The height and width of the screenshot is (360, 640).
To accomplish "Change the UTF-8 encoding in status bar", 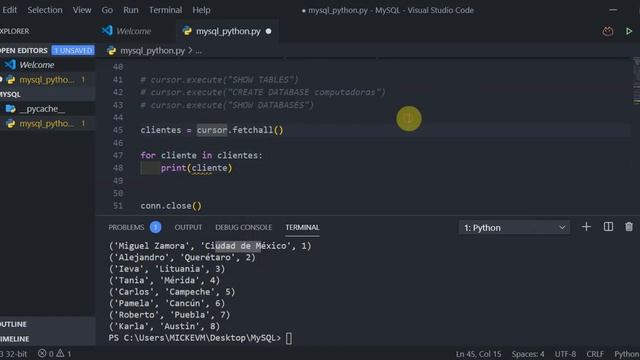I will point(565,354).
